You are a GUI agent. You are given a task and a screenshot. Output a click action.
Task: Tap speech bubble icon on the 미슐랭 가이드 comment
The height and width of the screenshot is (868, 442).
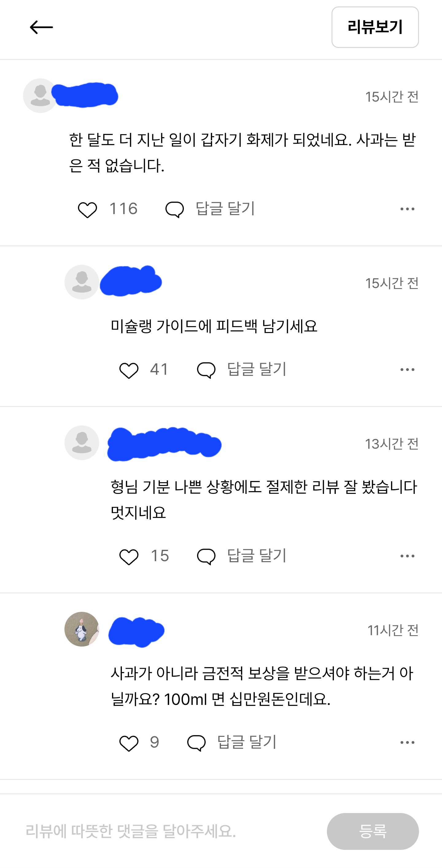click(x=206, y=370)
